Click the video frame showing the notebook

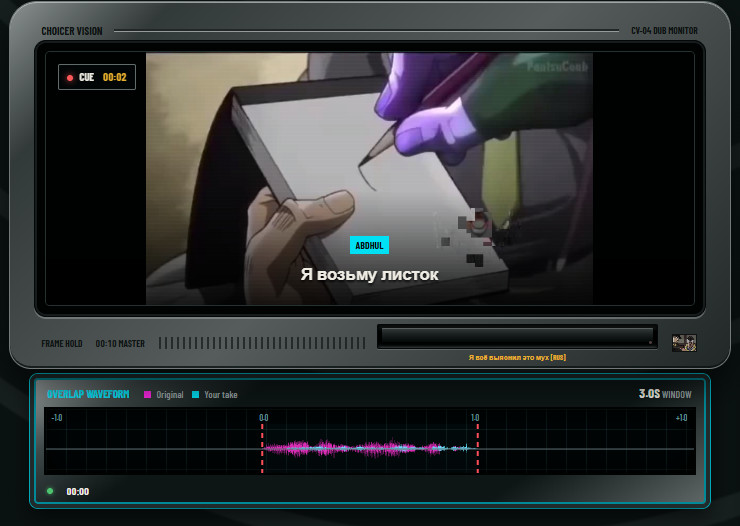coord(369,178)
